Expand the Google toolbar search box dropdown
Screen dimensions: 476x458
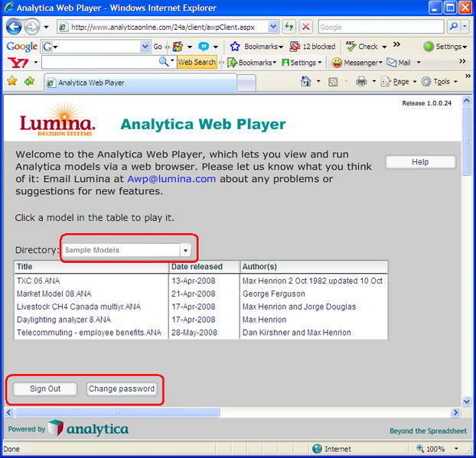click(145, 47)
